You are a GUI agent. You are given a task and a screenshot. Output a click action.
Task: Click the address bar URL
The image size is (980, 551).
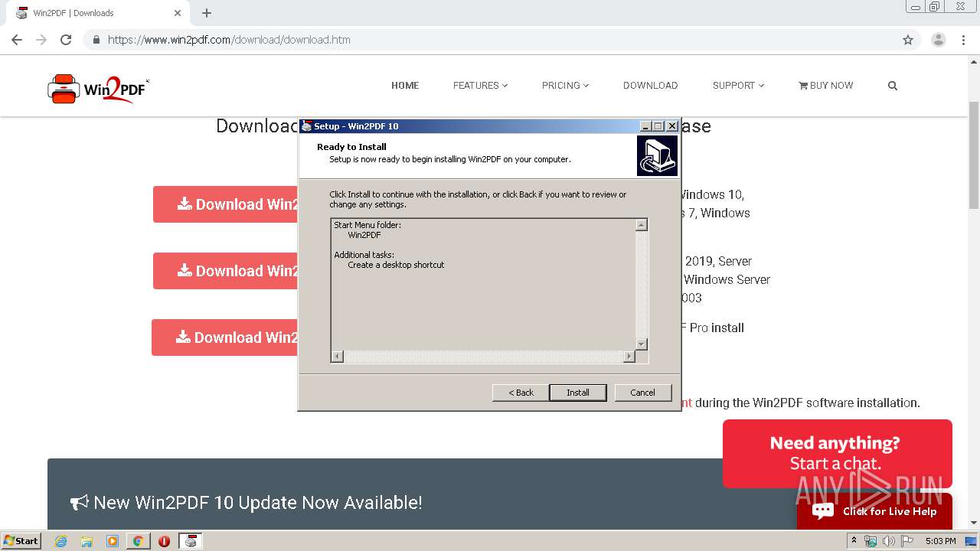[x=229, y=40]
